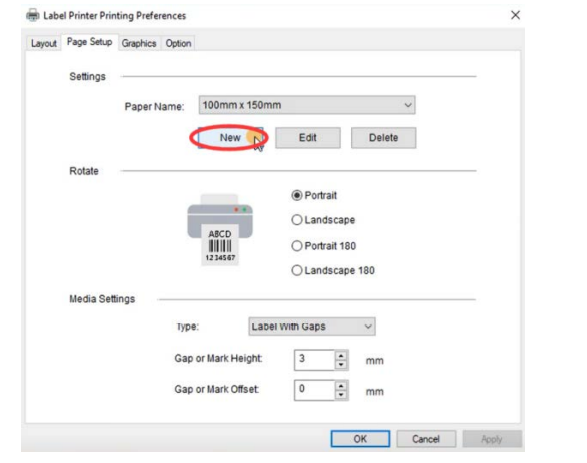
Task: Close the Printing Preferences dialog
Action: (x=515, y=15)
